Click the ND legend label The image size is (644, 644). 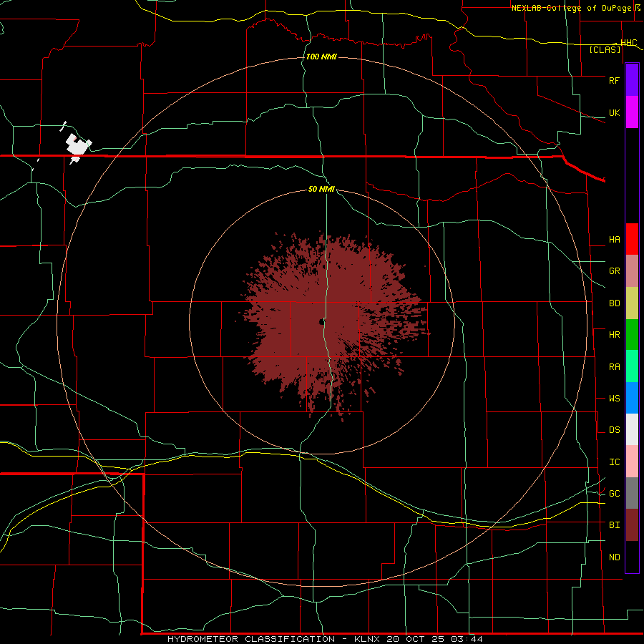pos(614,557)
